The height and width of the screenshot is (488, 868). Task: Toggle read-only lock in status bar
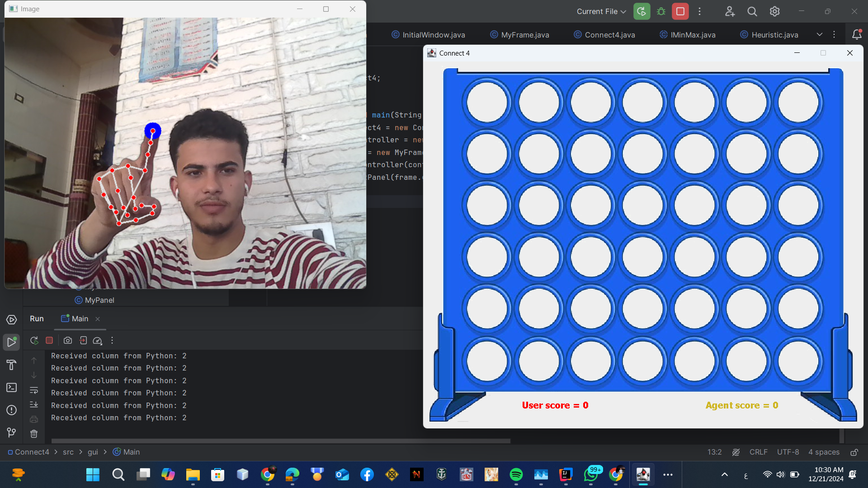pyautogui.click(x=854, y=452)
